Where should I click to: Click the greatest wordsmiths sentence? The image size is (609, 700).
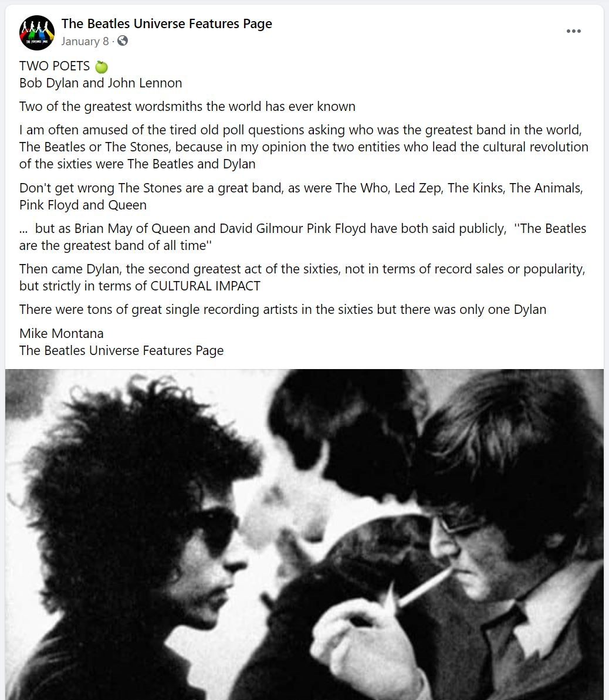187,107
